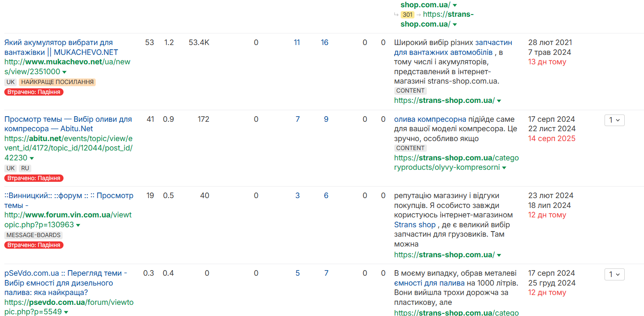This screenshot has height=316, width=644.
Task: Open forum.vin.com.ua viewtopic URL
Action: coord(68,220)
